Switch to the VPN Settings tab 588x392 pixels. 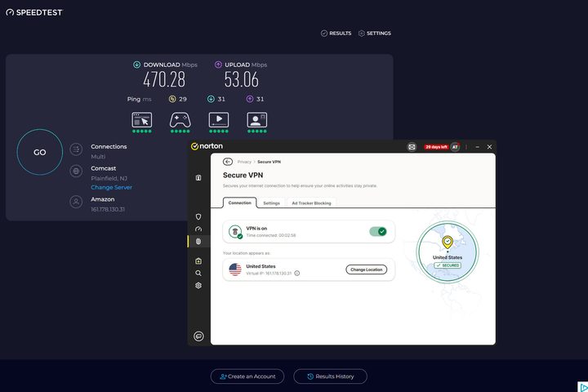pyautogui.click(x=271, y=203)
